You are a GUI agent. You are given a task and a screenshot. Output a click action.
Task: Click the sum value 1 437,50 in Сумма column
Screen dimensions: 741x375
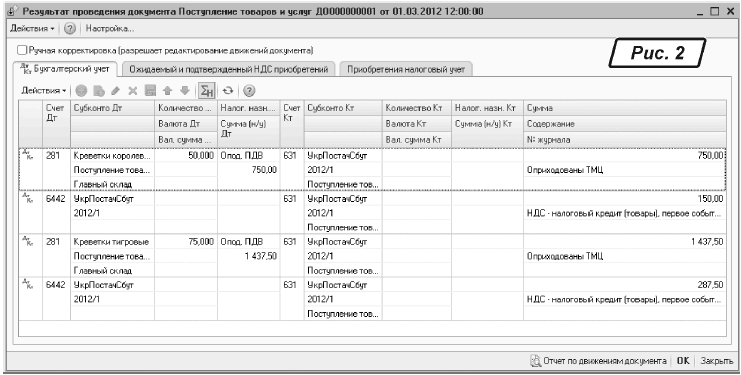pos(706,242)
